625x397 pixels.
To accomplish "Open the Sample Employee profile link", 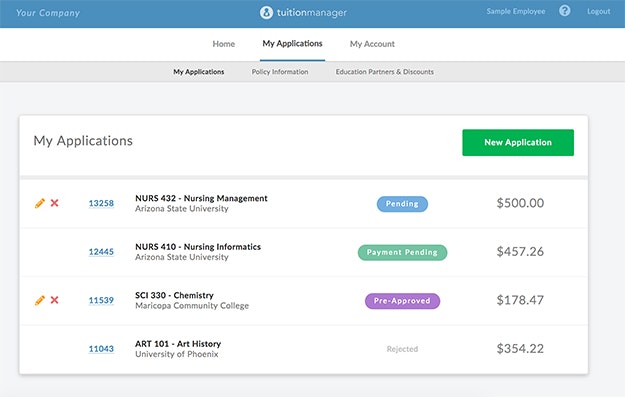I will pyautogui.click(x=516, y=11).
